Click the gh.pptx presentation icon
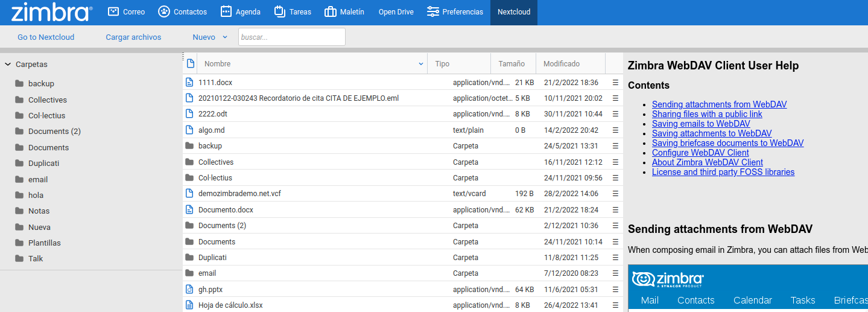868x312 pixels. [189, 289]
